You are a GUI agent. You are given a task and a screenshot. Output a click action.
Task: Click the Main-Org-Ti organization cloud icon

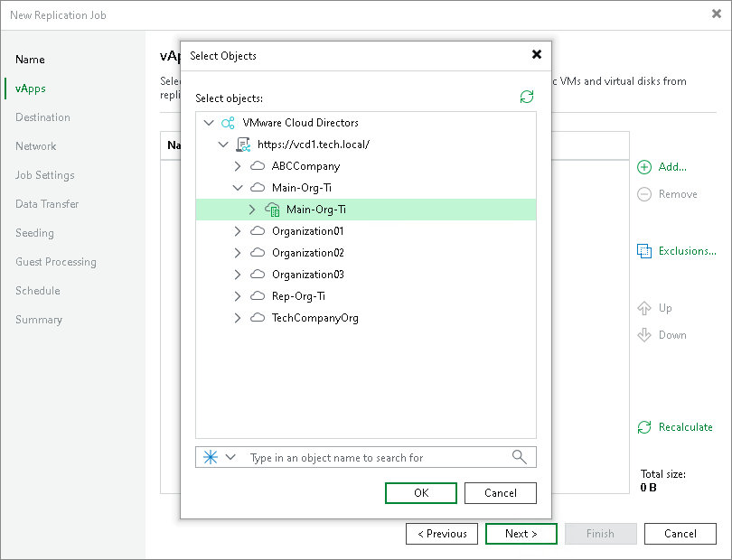[258, 188]
